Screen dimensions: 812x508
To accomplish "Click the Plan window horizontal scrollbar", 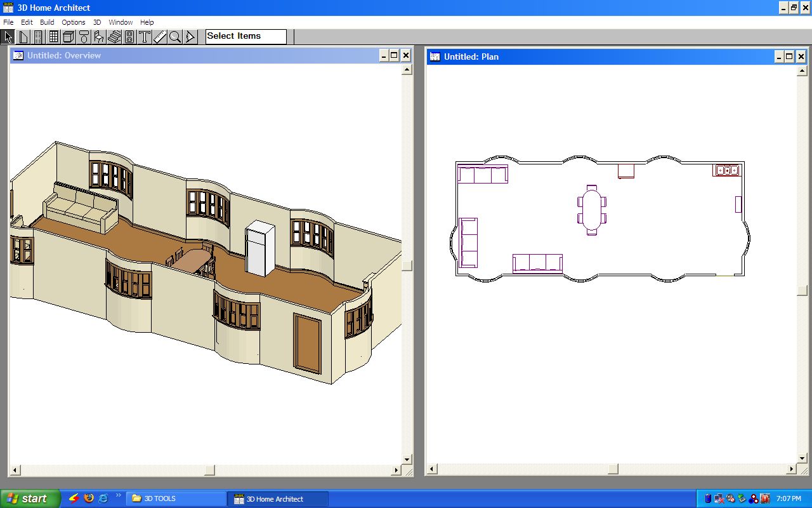I will (x=612, y=469).
